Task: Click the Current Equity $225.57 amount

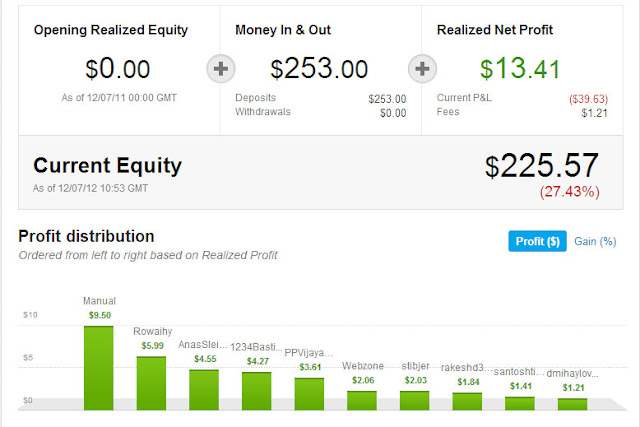Action: 542,165
